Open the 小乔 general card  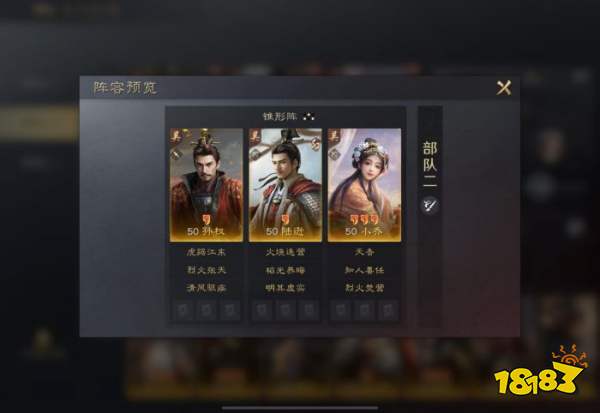364,185
